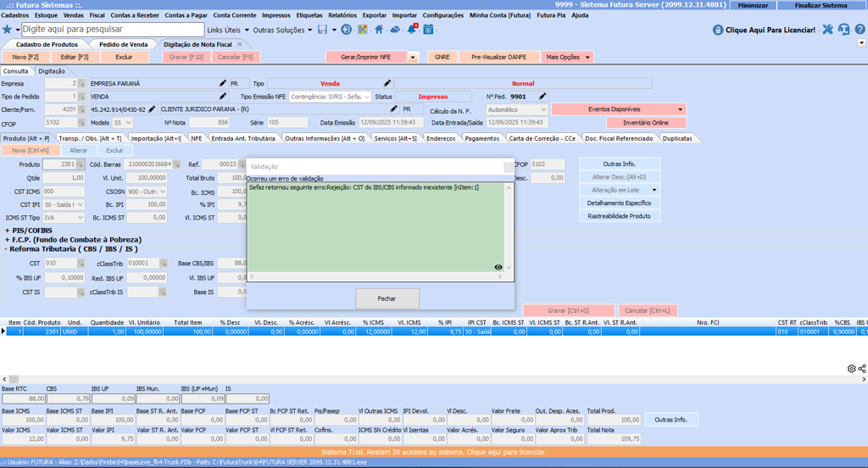The height and width of the screenshot is (468, 868).
Task: Click the grid settings gear icon
Action: [x=851, y=369]
